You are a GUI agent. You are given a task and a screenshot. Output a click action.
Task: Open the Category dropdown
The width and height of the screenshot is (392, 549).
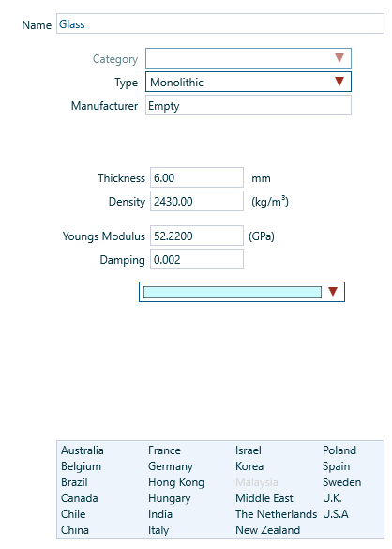(249, 58)
